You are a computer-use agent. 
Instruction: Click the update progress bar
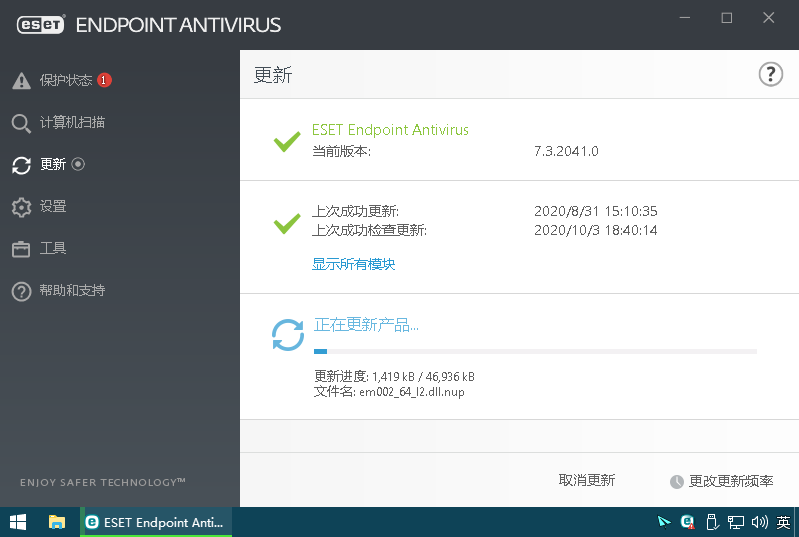point(535,352)
